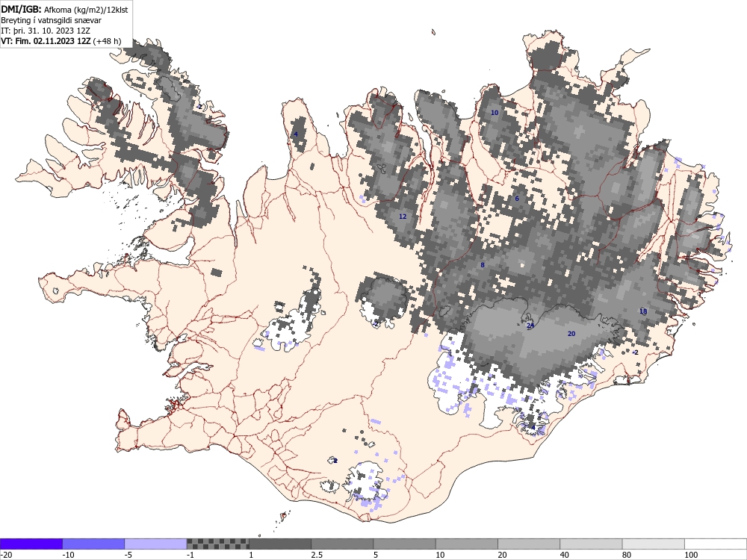Pick the -10 to -5 blue-violet legend swatch
The height and width of the screenshot is (560, 747).
tap(93, 544)
